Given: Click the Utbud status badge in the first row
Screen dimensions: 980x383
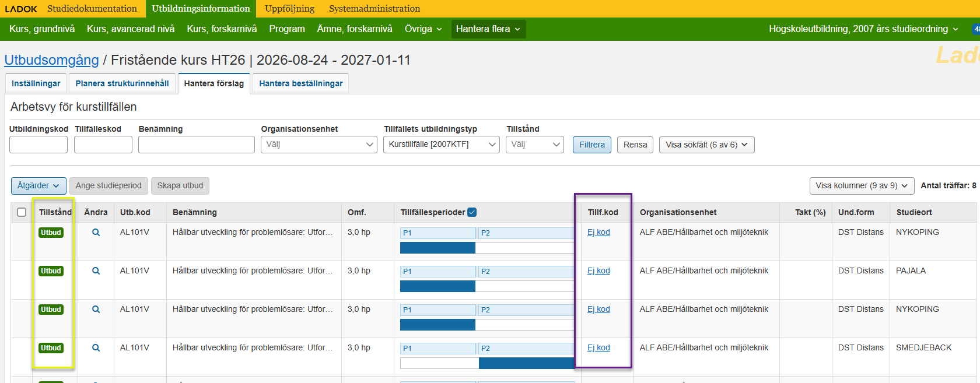Looking at the screenshot, I should [x=51, y=233].
